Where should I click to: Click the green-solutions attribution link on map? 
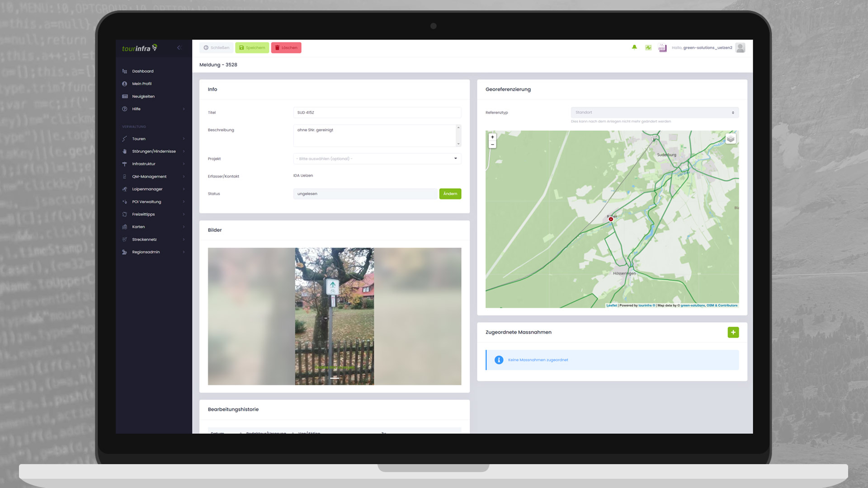pyautogui.click(x=693, y=305)
